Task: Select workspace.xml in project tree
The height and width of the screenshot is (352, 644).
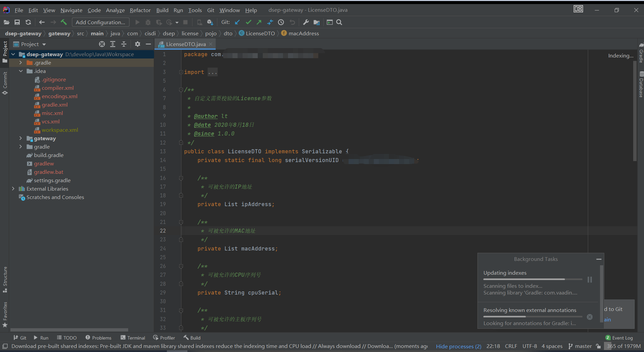Action: (x=60, y=130)
